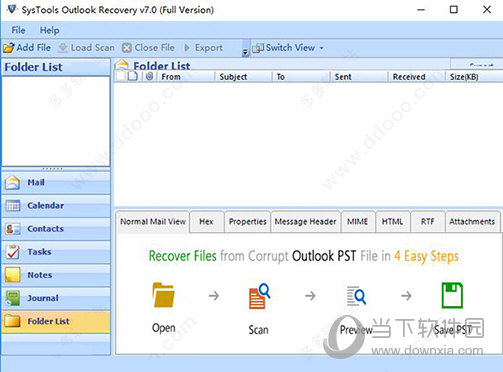The height and width of the screenshot is (372, 503).
Task: Expand the toolbar overflow options arrow
Action: pos(245,52)
